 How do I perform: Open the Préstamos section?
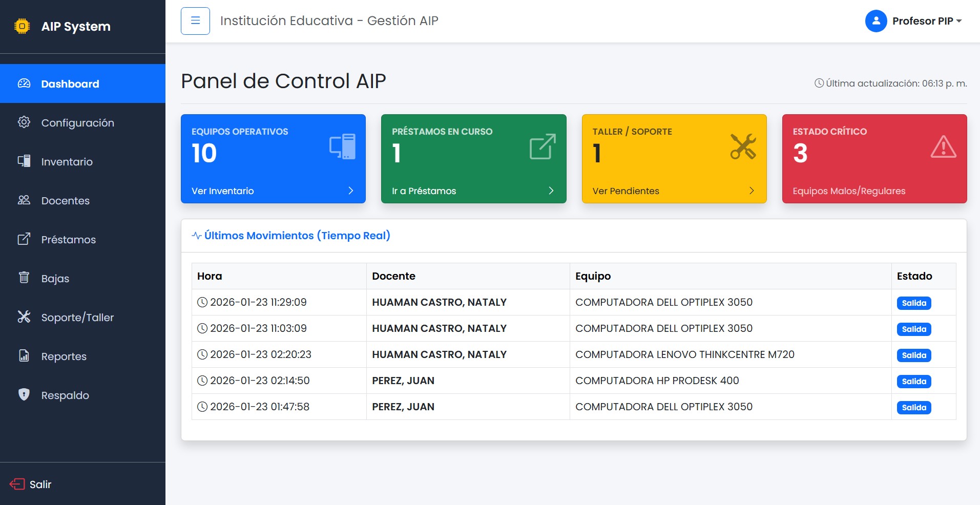point(68,239)
